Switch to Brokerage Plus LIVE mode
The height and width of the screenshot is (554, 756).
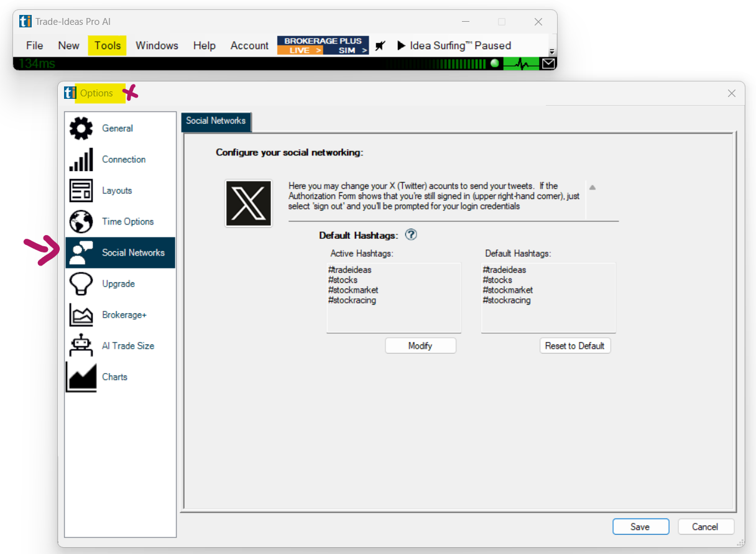point(300,50)
